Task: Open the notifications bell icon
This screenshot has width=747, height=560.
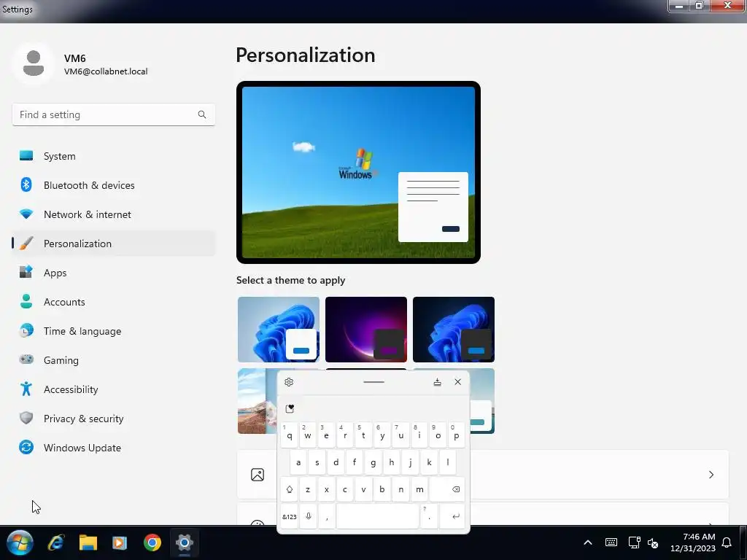Action: [x=727, y=542]
